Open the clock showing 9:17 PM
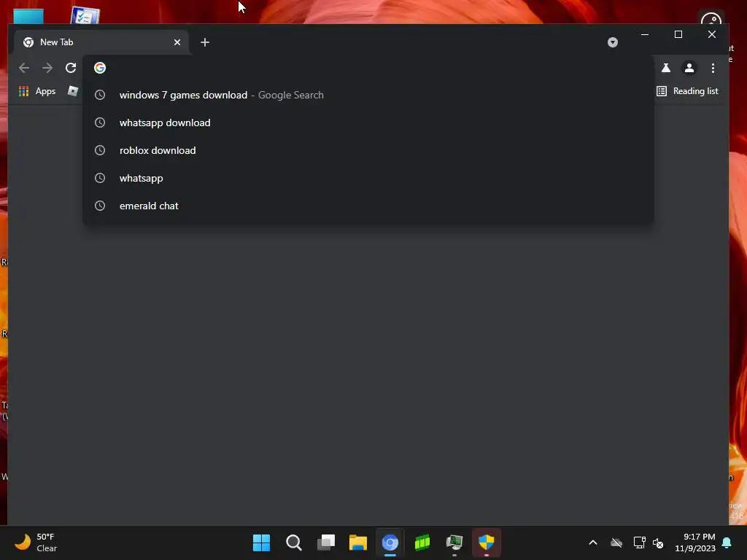 [695, 542]
